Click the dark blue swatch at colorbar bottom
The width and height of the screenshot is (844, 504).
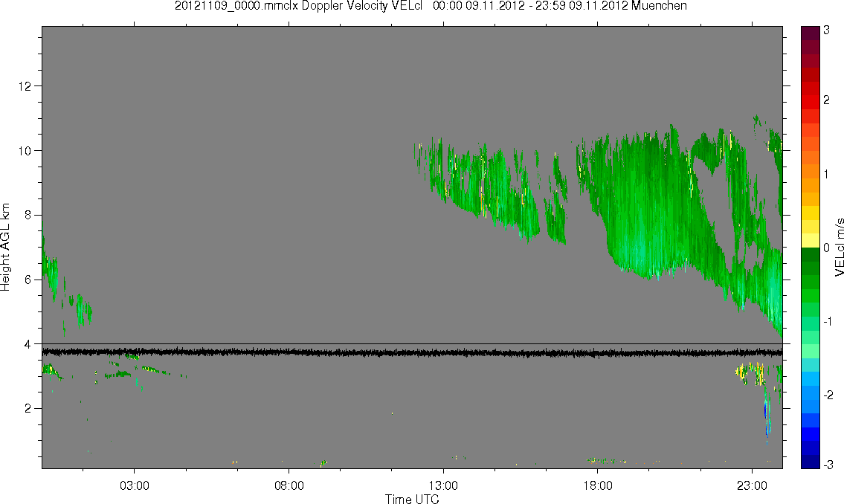[x=810, y=462]
